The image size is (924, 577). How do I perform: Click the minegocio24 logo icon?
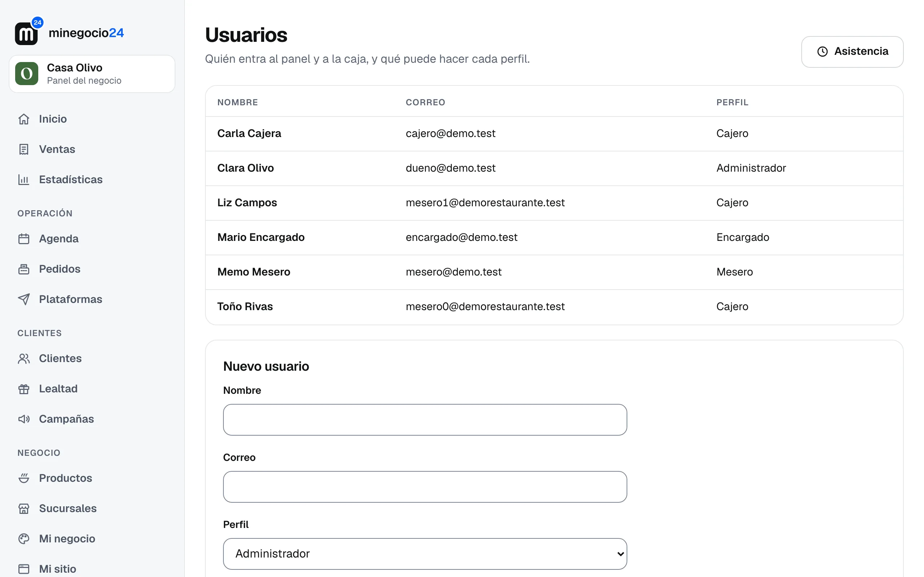click(x=28, y=32)
